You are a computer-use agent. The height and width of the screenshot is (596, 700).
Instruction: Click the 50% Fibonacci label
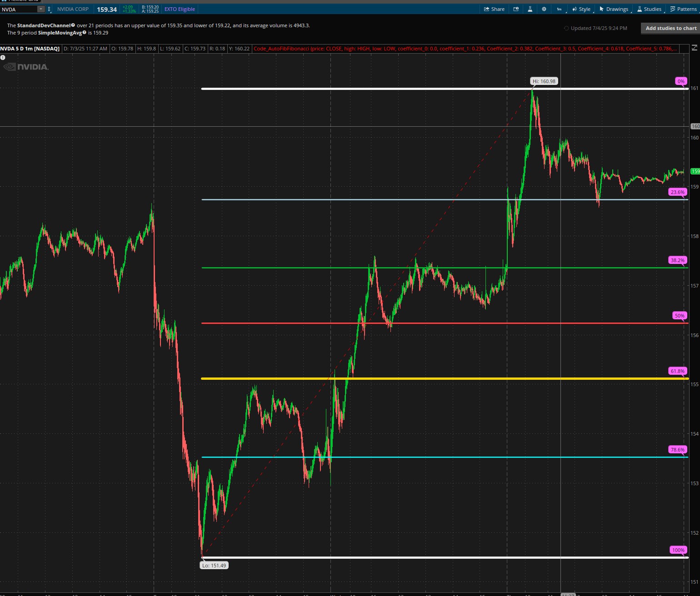(680, 316)
